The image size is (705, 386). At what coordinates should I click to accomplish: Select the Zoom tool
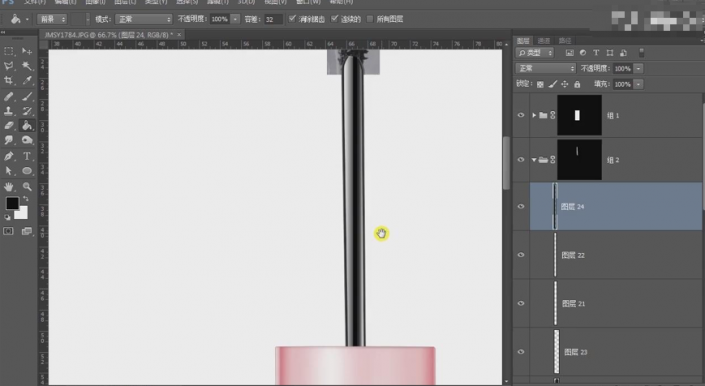click(27, 186)
